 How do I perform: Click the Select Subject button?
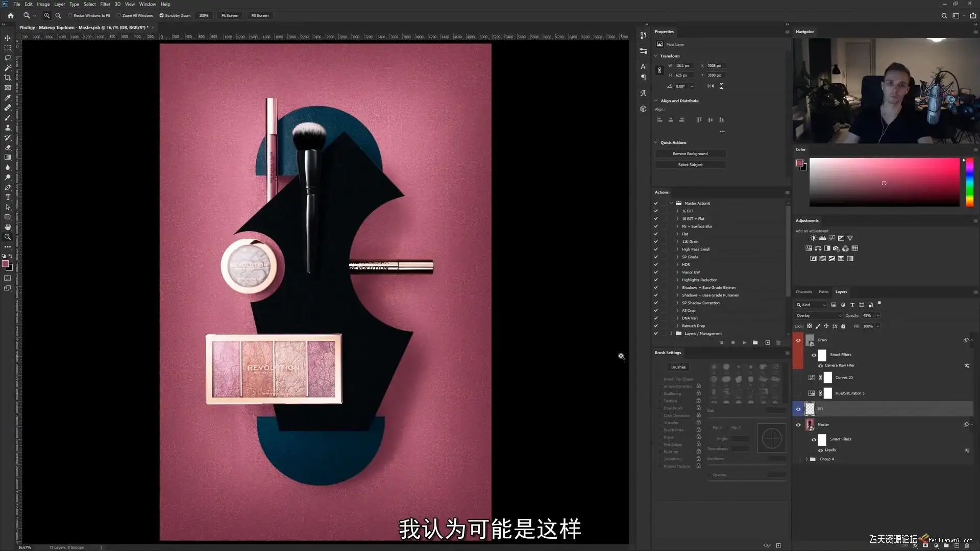click(x=690, y=165)
